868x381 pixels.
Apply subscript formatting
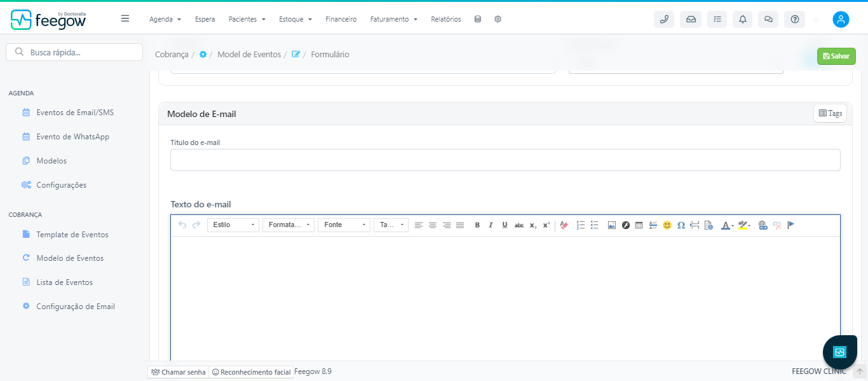click(x=533, y=225)
